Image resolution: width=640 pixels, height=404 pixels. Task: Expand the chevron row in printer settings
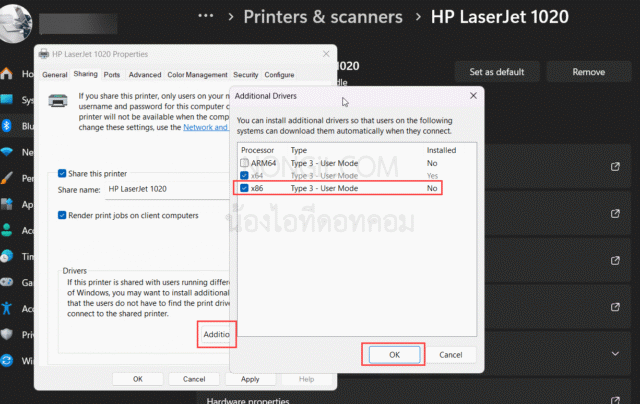pos(615,353)
